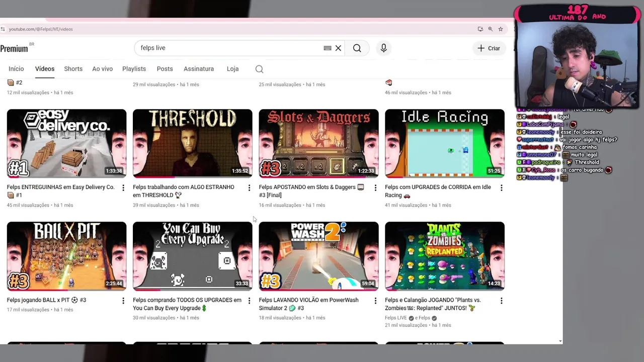Select the Vídeos channel tab
The height and width of the screenshot is (362, 644).
point(45,69)
